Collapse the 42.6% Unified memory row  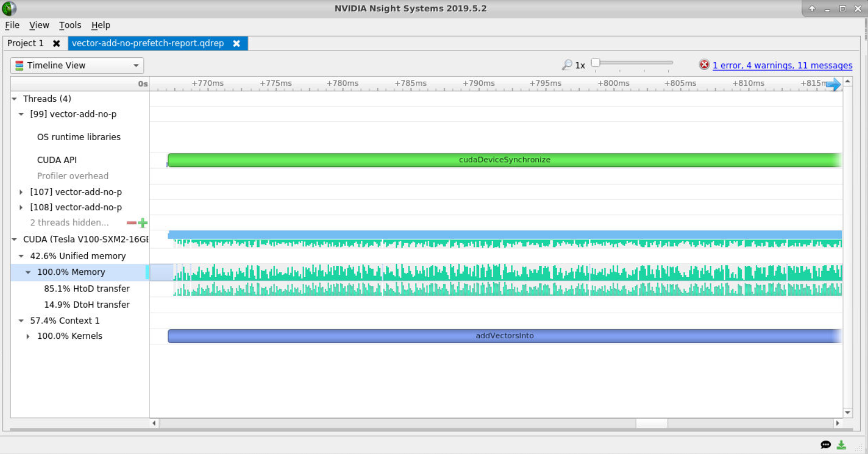click(21, 256)
